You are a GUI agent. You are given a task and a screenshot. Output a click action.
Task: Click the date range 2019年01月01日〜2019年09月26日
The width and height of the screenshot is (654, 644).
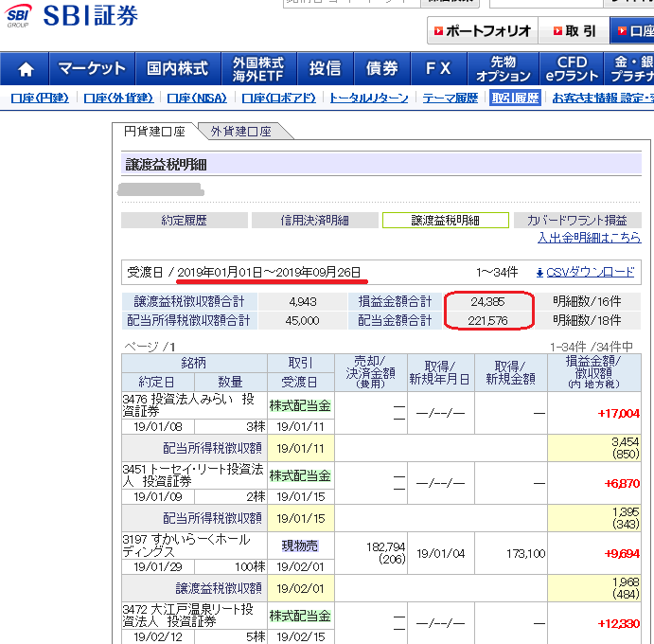click(269, 273)
